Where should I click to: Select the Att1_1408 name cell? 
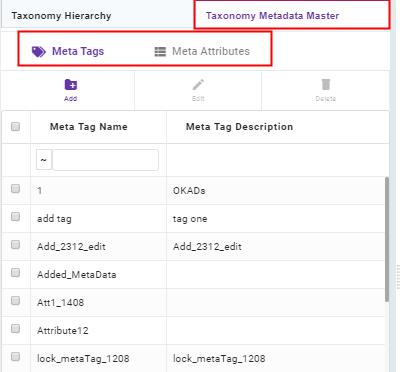(x=98, y=303)
